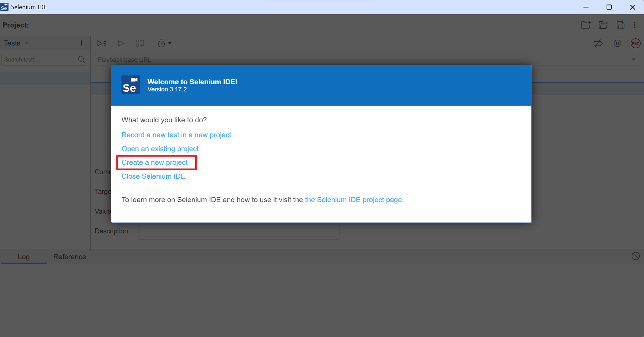
Task: Click the create new project folder icon
Action: pyautogui.click(x=585, y=25)
